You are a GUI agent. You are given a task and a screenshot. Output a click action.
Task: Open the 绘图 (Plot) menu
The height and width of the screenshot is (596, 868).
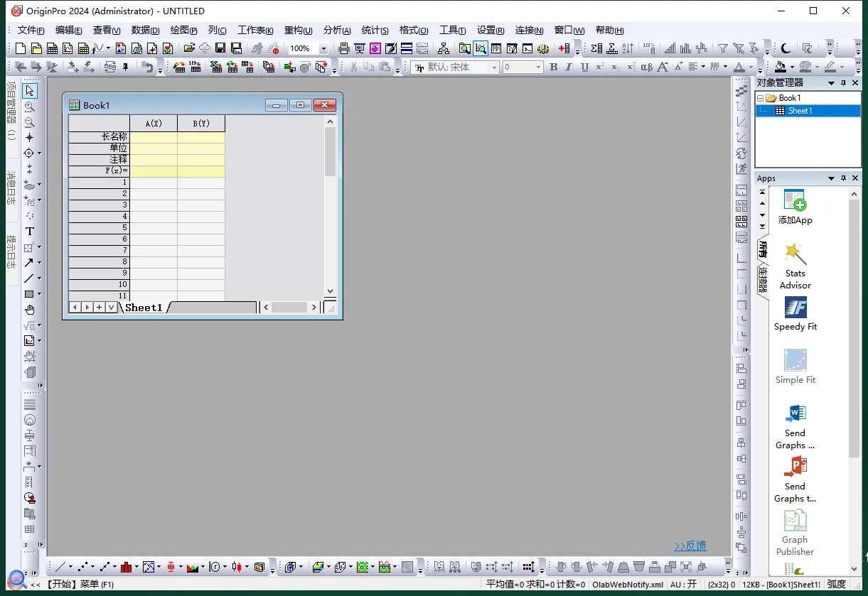[x=183, y=30]
